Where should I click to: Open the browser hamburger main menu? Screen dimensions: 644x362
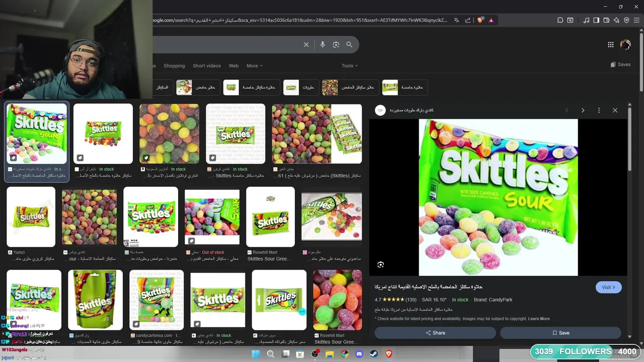636,20
